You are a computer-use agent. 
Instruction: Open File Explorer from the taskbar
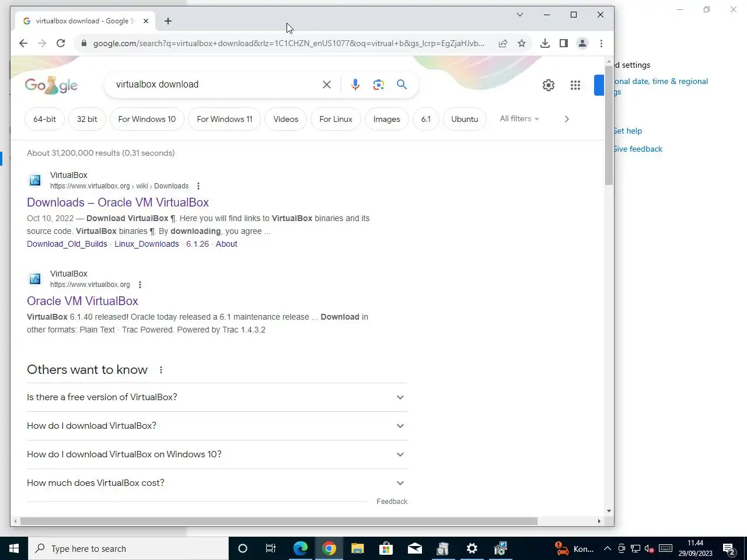(358, 548)
